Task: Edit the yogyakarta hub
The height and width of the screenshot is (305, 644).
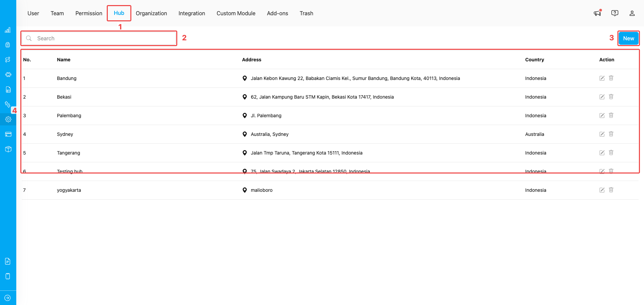Action: coord(602,190)
